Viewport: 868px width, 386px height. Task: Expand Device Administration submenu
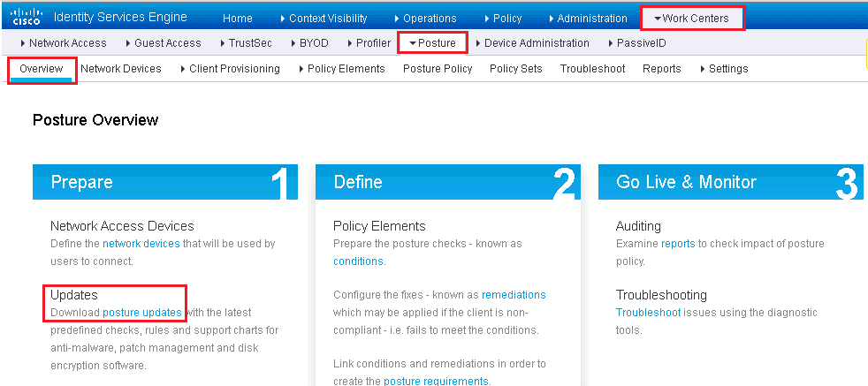pyautogui.click(x=532, y=43)
